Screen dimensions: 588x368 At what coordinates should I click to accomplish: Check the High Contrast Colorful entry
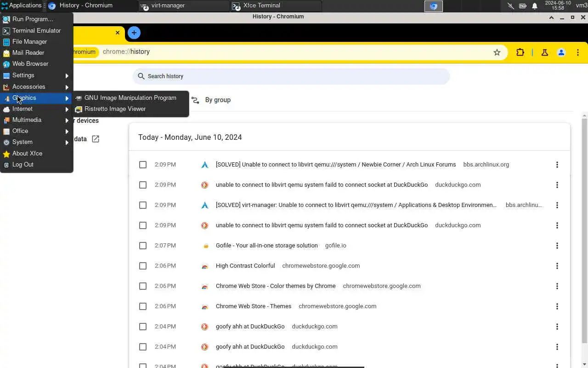(x=143, y=266)
